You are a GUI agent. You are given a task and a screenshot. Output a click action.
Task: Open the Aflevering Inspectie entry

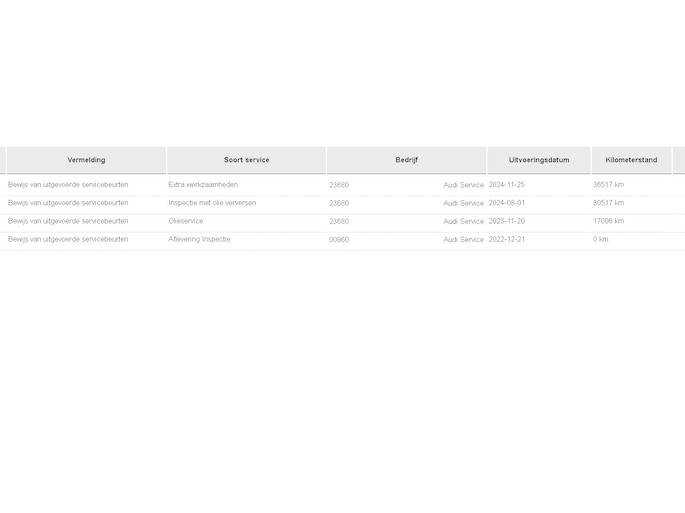click(x=199, y=240)
